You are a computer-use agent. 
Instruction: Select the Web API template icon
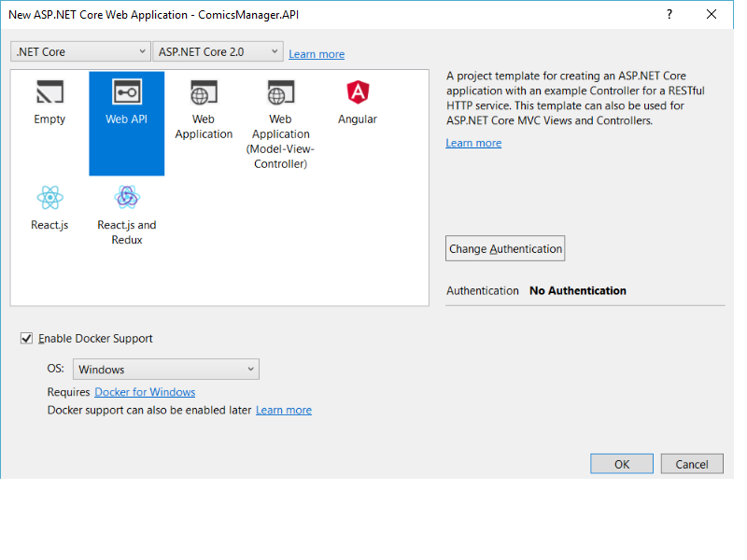pos(127,91)
